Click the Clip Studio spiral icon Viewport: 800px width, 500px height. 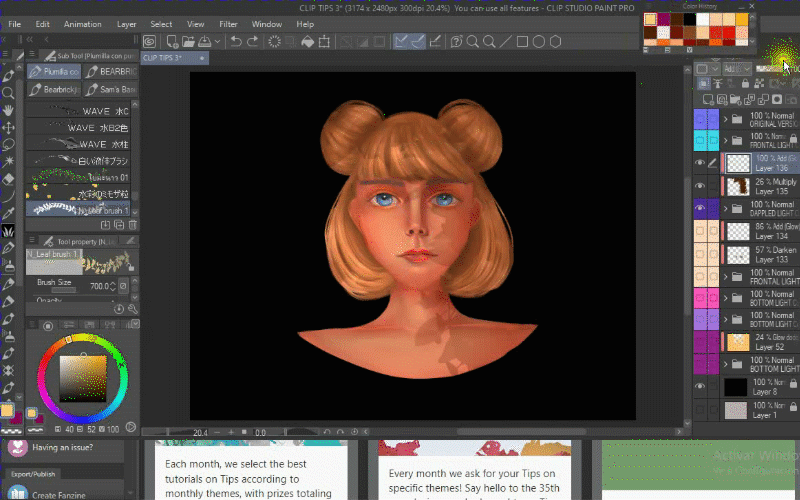pyautogui.click(x=149, y=41)
